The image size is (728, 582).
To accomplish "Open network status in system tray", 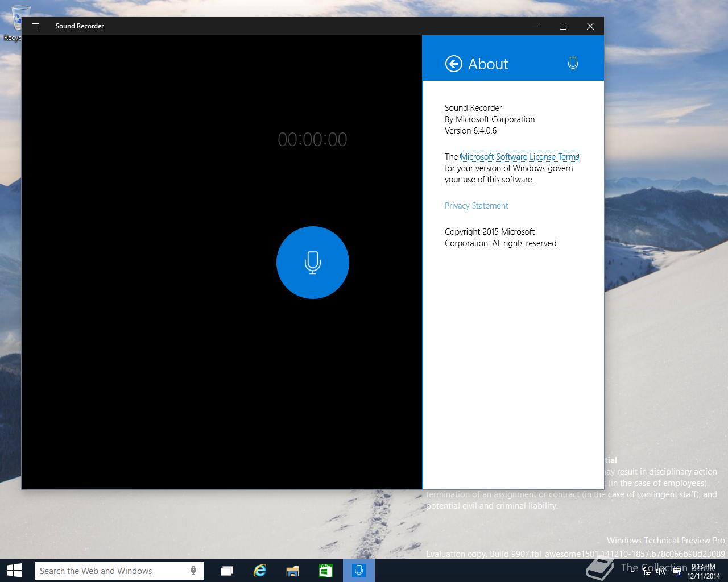I will click(x=647, y=571).
